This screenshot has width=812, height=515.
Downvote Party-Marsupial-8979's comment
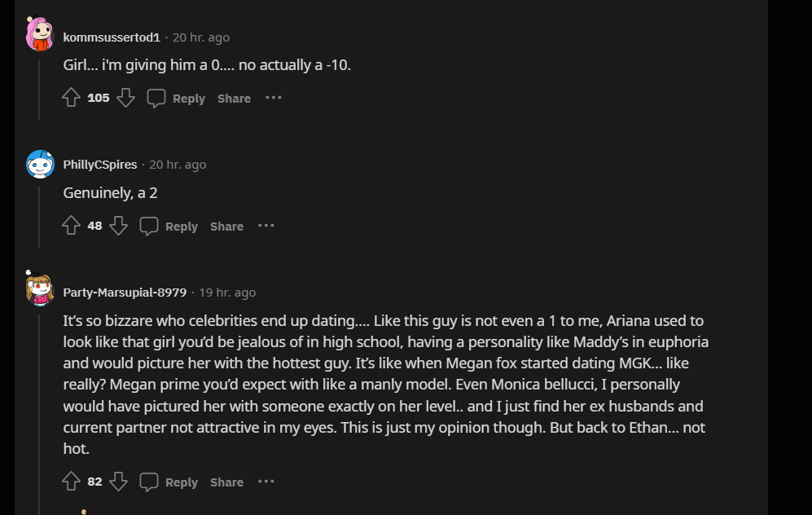tap(119, 482)
